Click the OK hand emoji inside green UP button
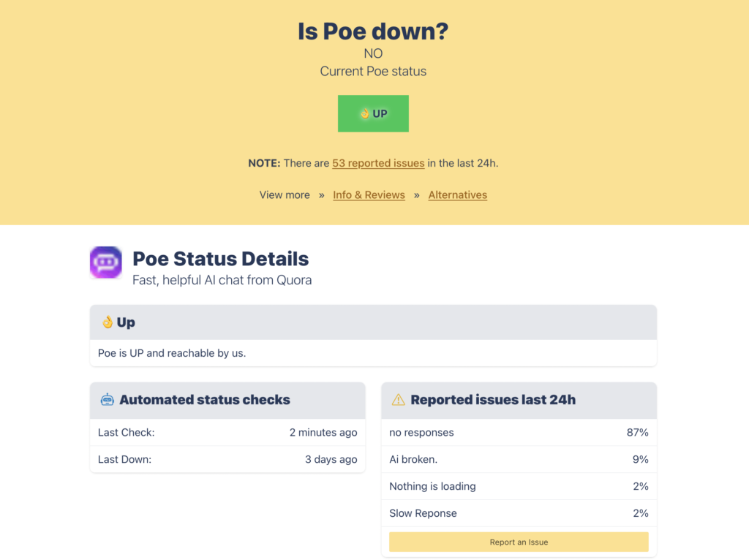Viewport: 749px width, 560px height. point(364,113)
